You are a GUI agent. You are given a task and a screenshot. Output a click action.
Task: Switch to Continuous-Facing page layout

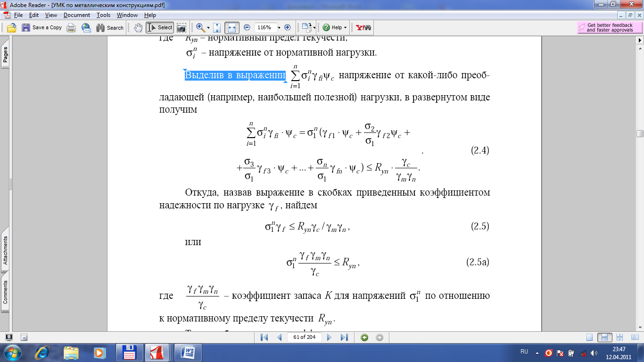[x=620, y=337]
